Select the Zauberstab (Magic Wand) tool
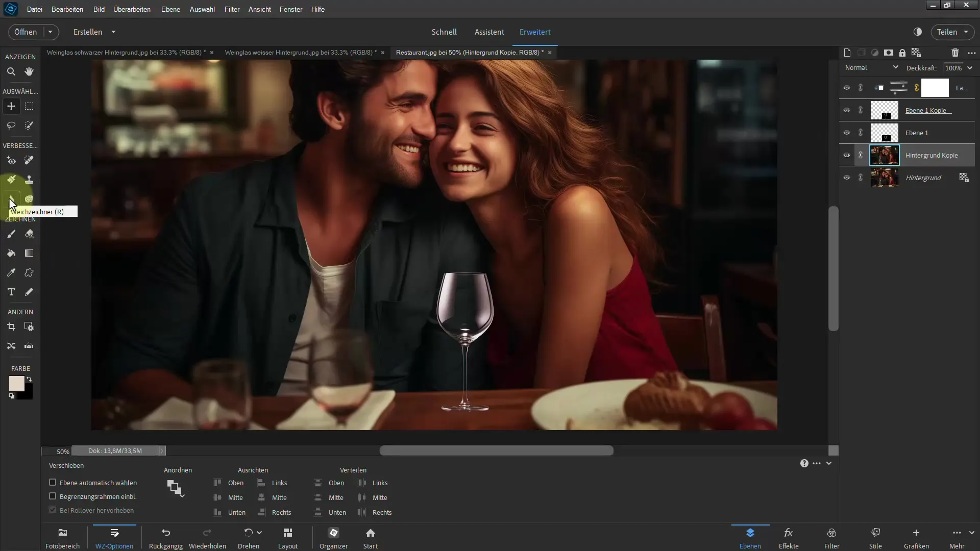The height and width of the screenshot is (551, 980). tap(29, 125)
